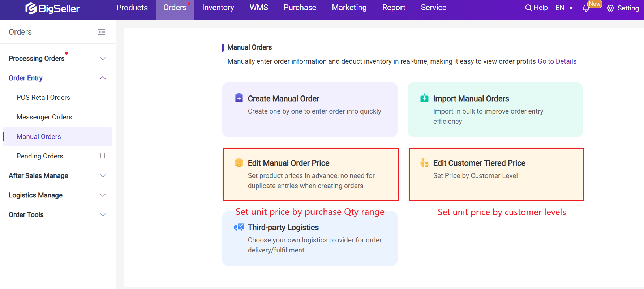The width and height of the screenshot is (644, 289).
Task: Follow the Go to Details link
Action: point(557,61)
